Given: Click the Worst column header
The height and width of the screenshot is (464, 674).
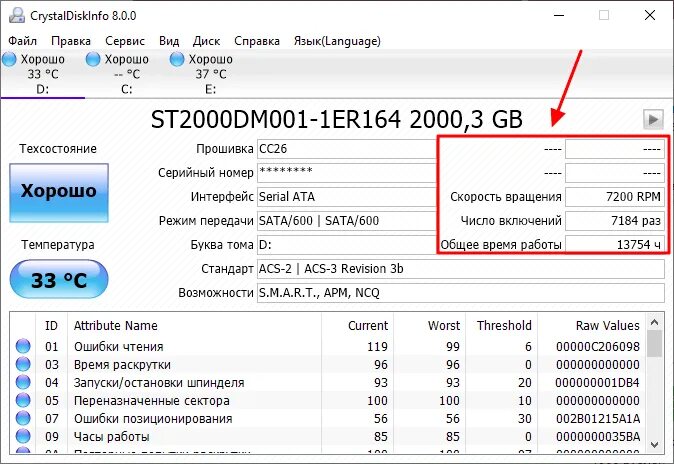Looking at the screenshot, I should (429, 326).
